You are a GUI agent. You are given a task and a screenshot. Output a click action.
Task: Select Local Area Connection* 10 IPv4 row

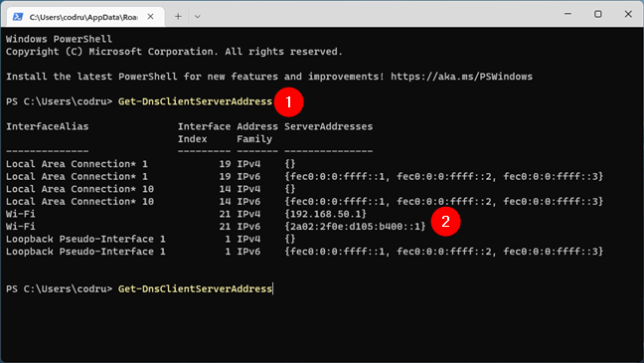coord(151,189)
